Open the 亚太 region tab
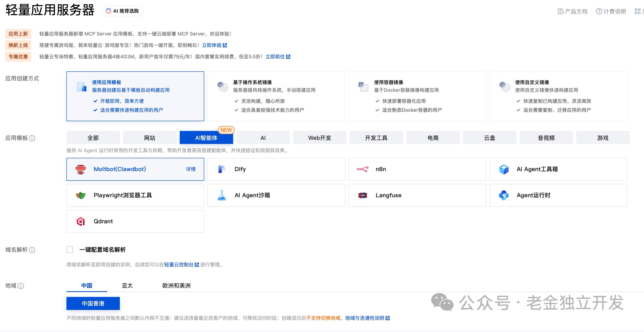The height and width of the screenshot is (332, 644). pyautogui.click(x=127, y=286)
